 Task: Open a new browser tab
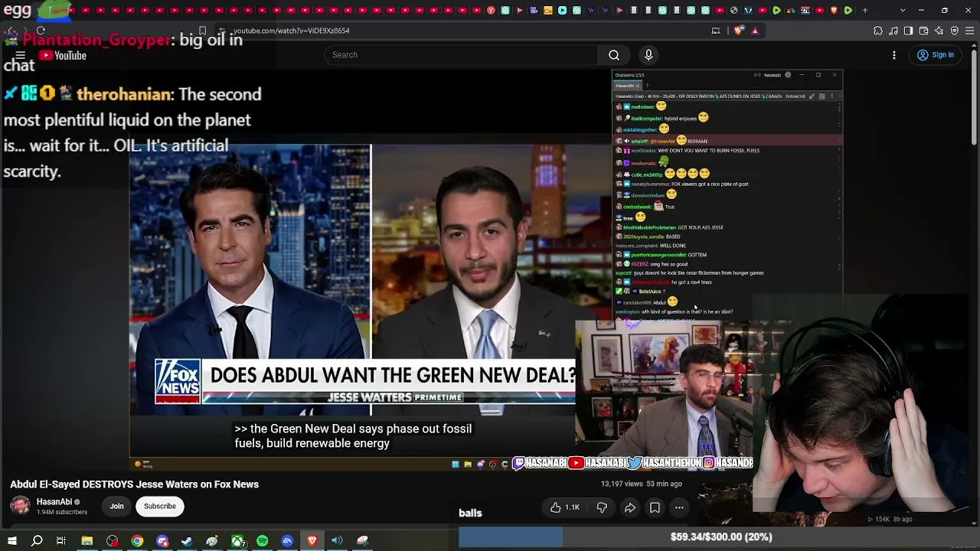pos(865,10)
